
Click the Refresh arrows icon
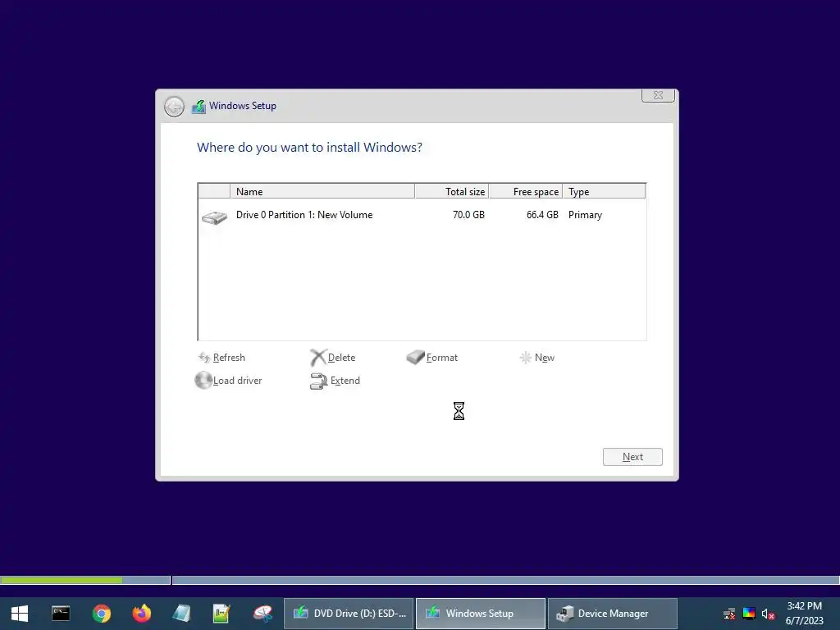(x=204, y=358)
